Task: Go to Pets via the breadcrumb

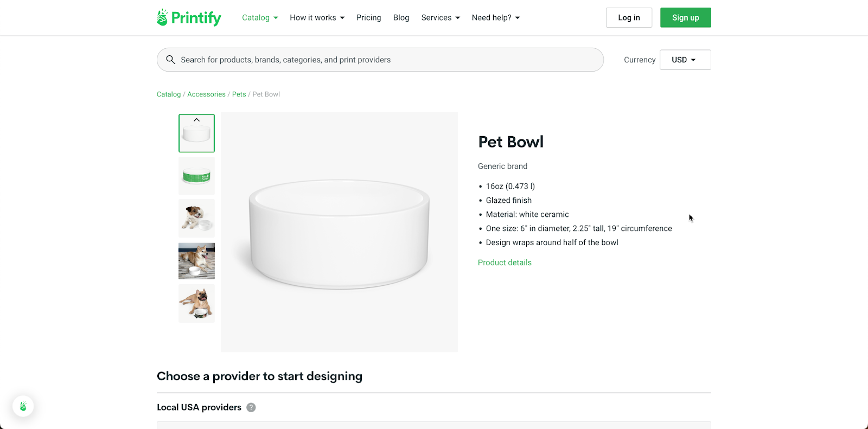Action: point(239,94)
